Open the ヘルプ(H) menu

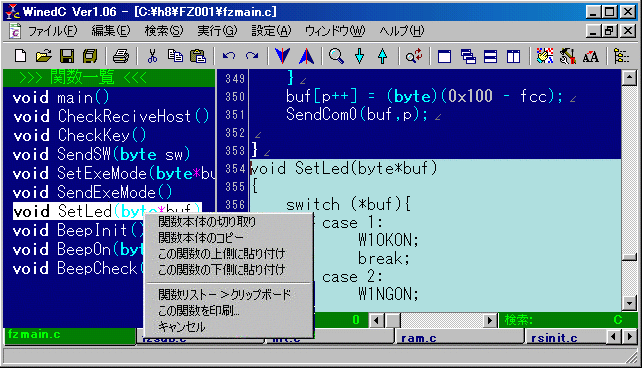pyautogui.click(x=402, y=31)
